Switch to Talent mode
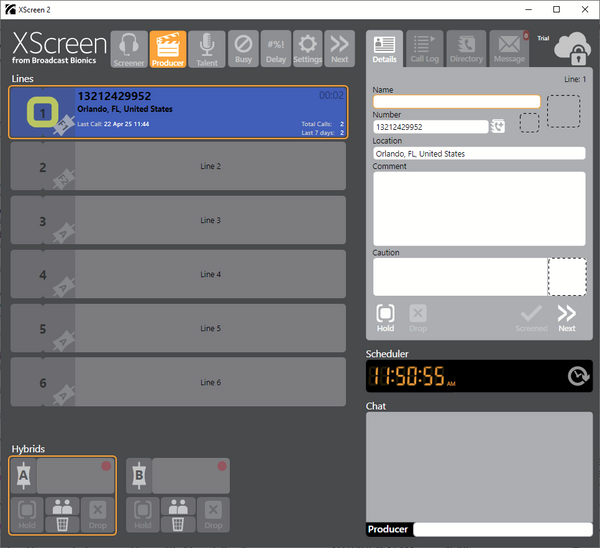The image size is (600, 548). pos(207,49)
